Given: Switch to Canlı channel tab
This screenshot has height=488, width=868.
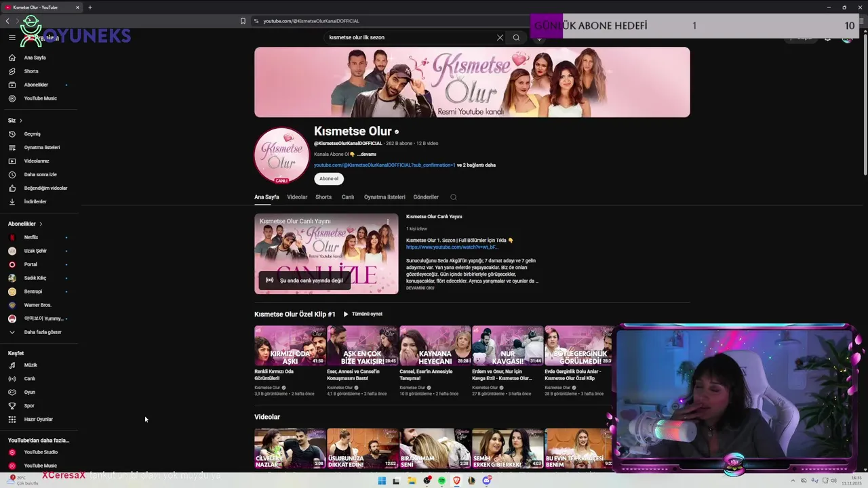Looking at the screenshot, I should [348, 197].
